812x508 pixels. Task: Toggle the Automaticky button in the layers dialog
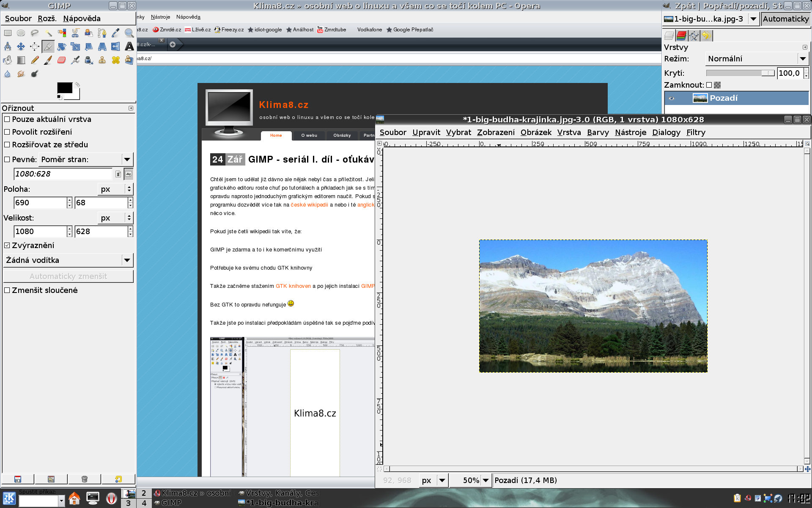[x=785, y=19]
